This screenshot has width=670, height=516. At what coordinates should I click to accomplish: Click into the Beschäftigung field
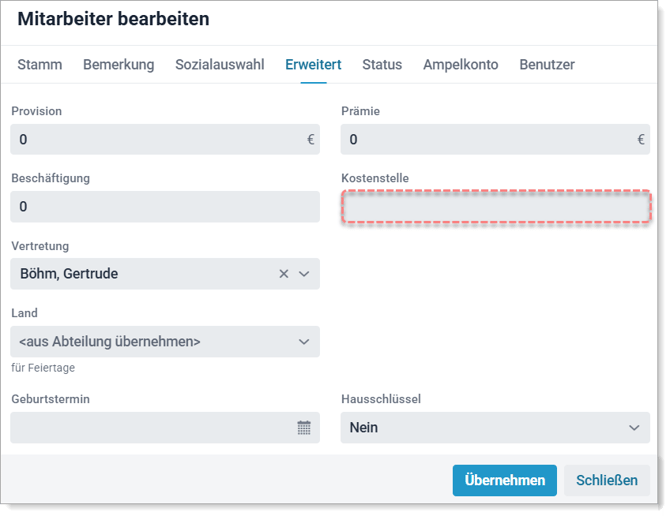click(165, 206)
